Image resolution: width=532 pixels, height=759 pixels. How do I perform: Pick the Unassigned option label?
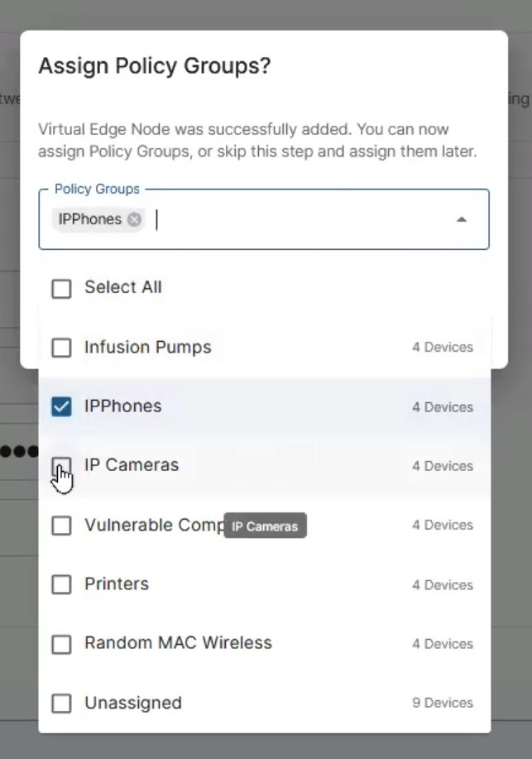(x=132, y=703)
